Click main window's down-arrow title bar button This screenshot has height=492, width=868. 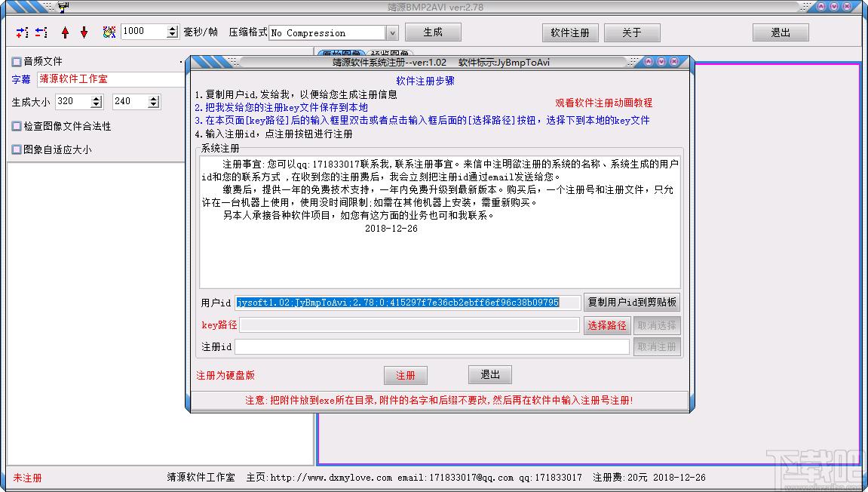(833, 7)
